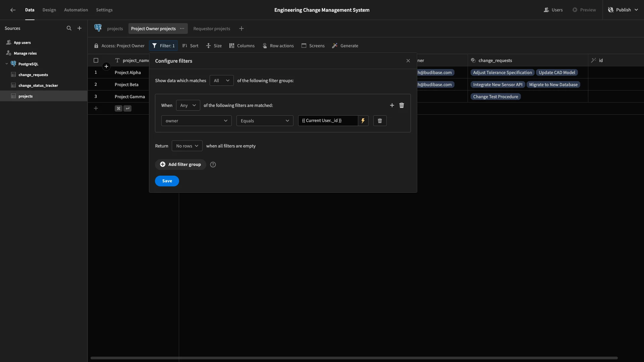The width and height of the screenshot is (644, 362).
Task: Open Row actions menu
Action: pyautogui.click(x=278, y=46)
